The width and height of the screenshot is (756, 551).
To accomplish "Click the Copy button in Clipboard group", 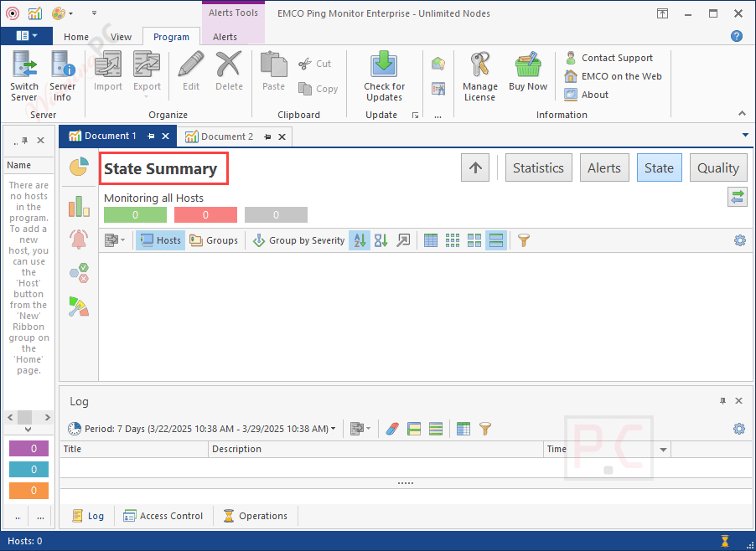I will click(x=318, y=89).
